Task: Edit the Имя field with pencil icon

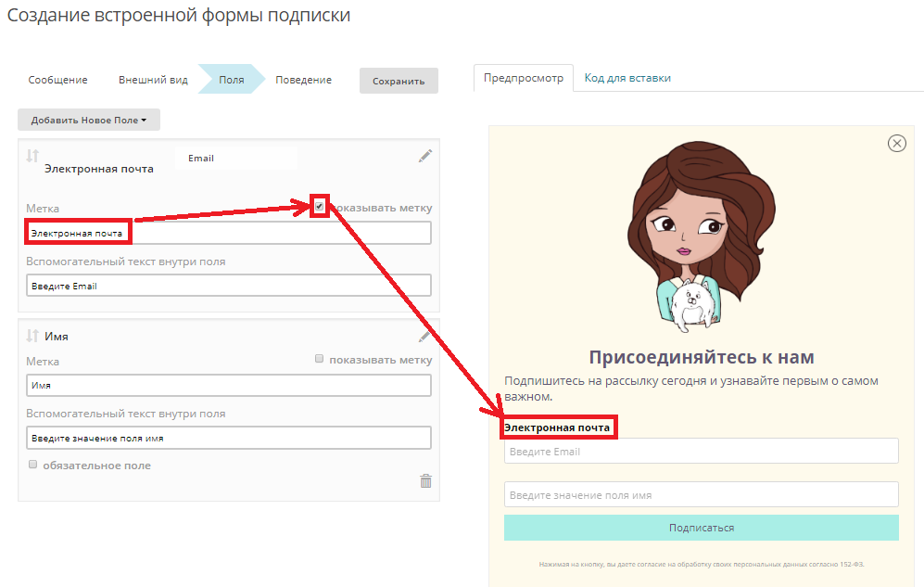Action: click(x=425, y=336)
